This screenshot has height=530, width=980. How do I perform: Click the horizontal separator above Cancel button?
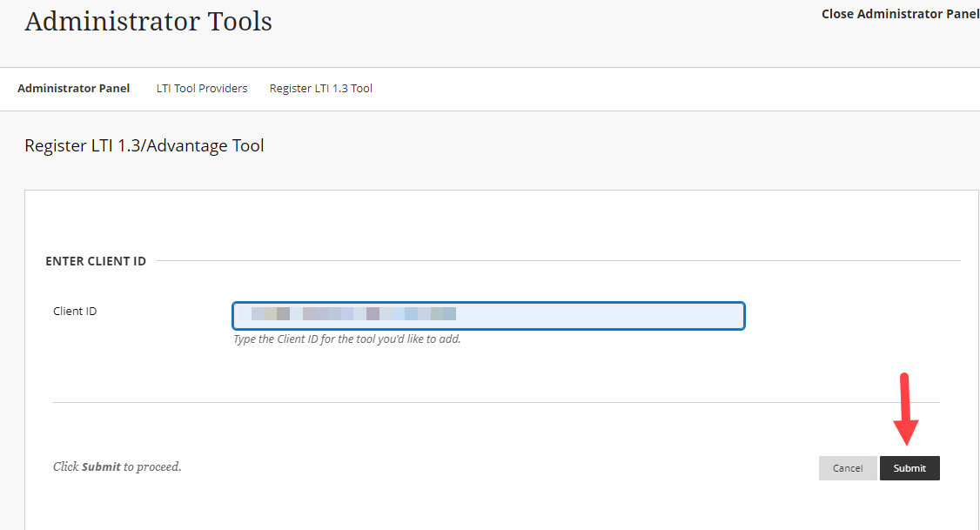pos(496,402)
